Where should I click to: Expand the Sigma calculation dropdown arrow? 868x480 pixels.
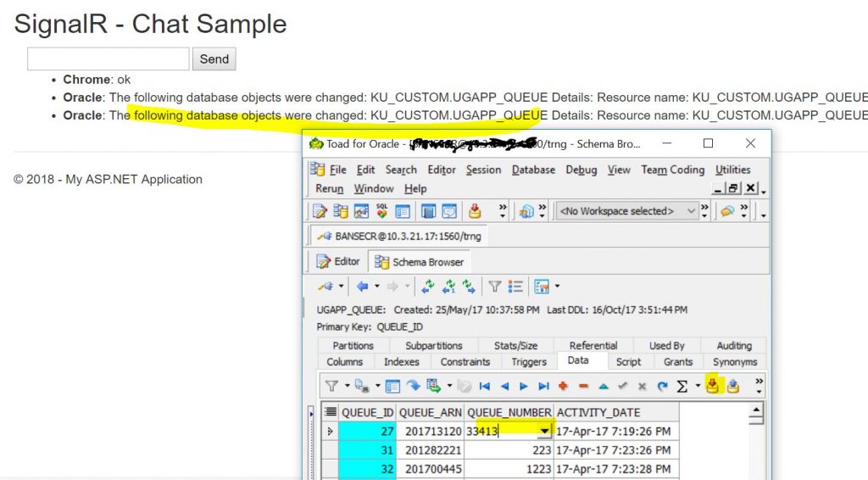[x=698, y=386]
